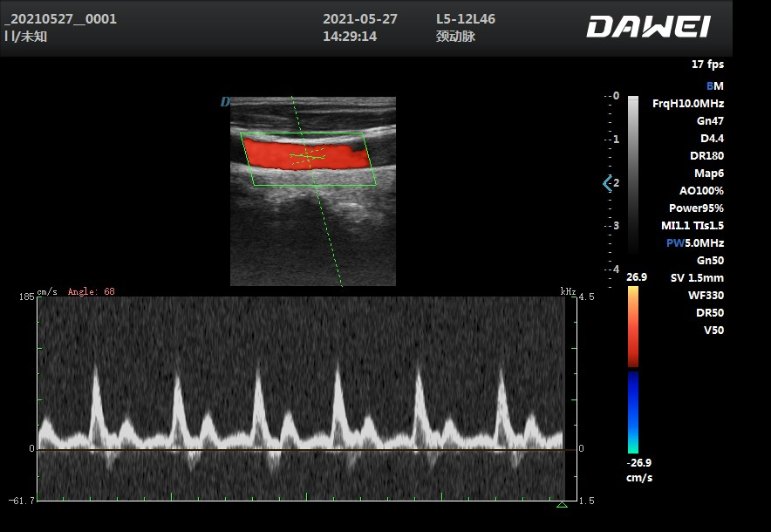This screenshot has width=771, height=532.
Task: Click the date '2021-05-27'
Action: pyautogui.click(x=360, y=19)
